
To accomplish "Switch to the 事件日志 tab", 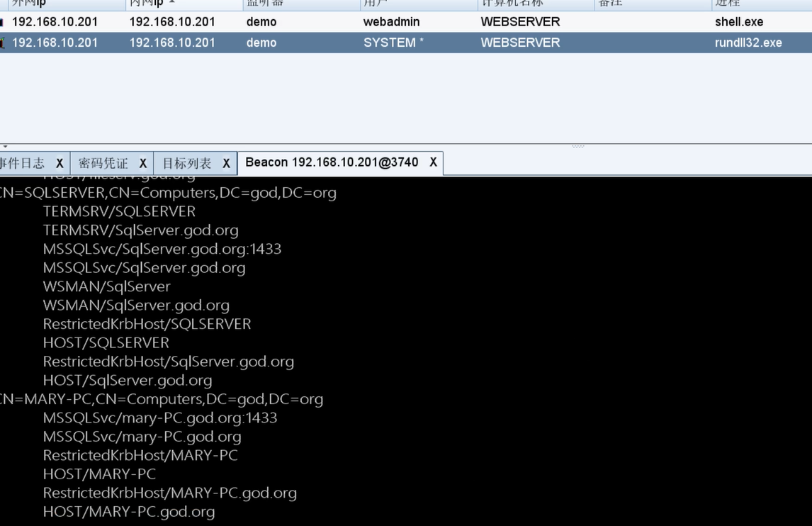I will 23,164.
